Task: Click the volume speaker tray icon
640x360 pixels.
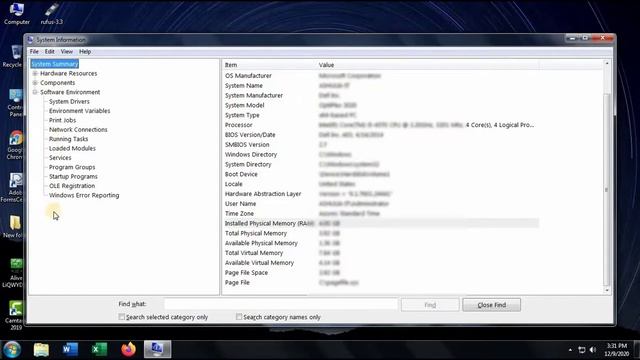Action: (x=593, y=350)
